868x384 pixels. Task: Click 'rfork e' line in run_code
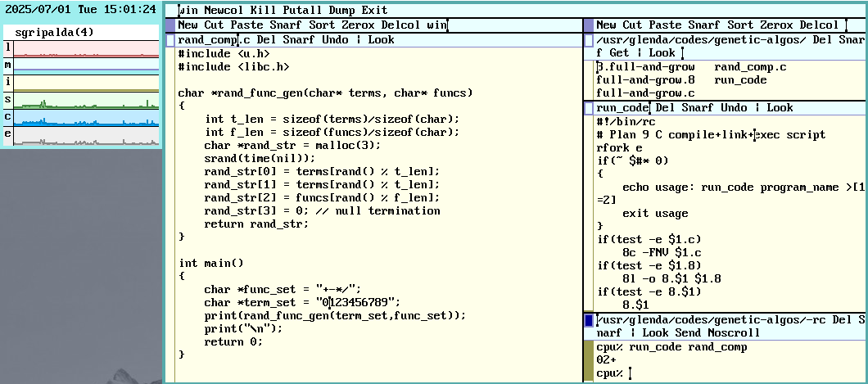(619, 147)
